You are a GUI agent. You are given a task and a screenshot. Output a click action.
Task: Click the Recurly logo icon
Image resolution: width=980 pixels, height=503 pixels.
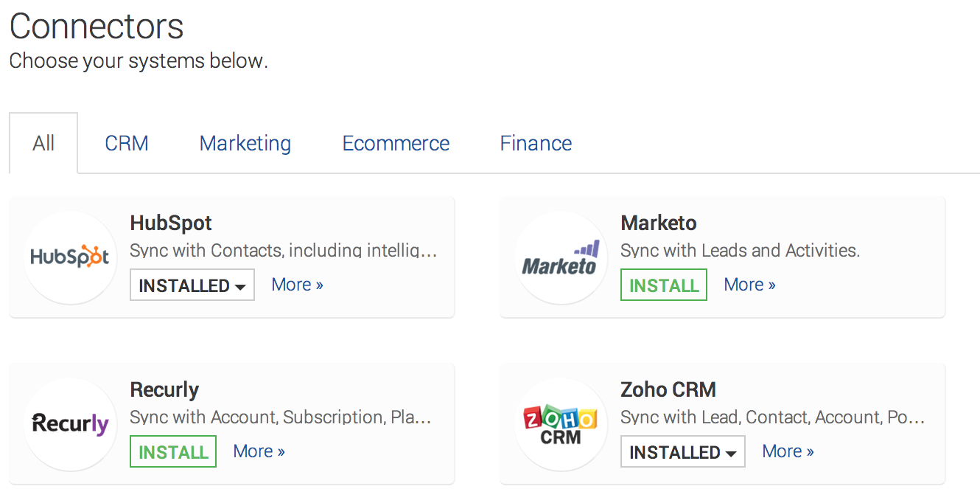coord(70,424)
